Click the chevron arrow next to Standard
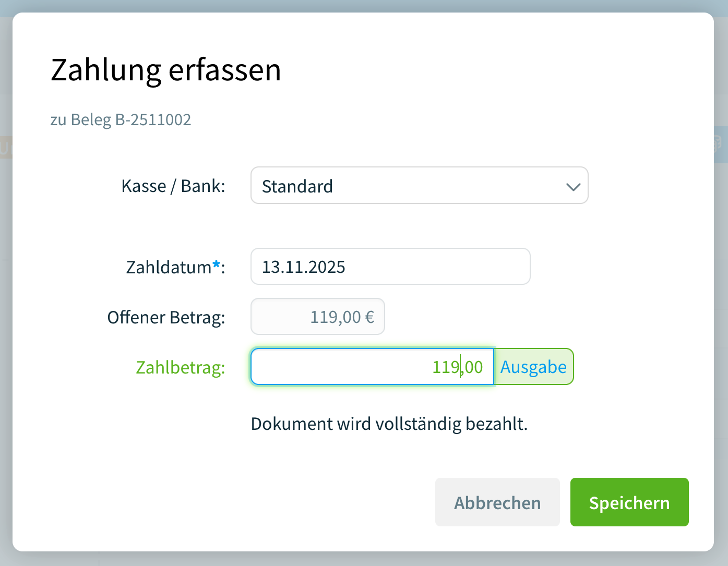The width and height of the screenshot is (728, 566). (572, 186)
